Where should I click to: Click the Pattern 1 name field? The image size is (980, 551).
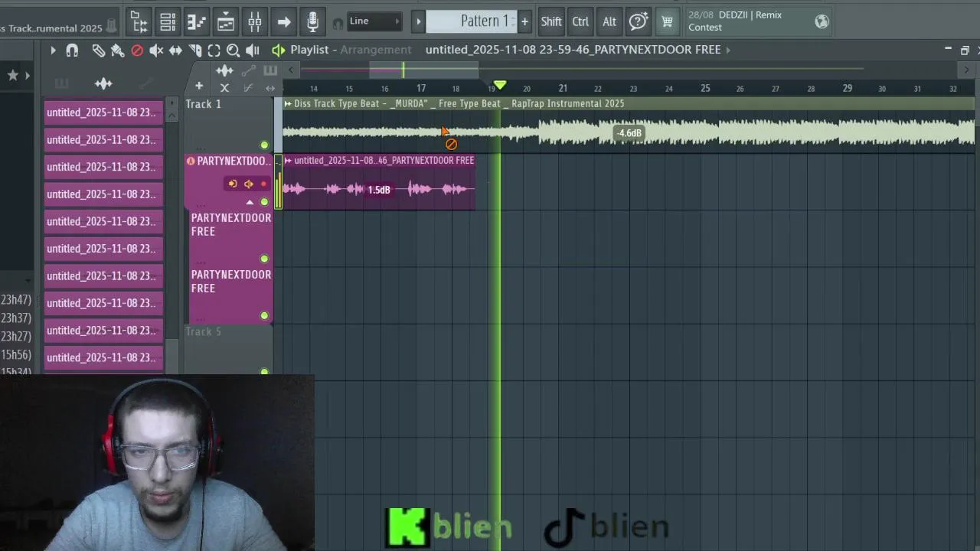(x=471, y=21)
